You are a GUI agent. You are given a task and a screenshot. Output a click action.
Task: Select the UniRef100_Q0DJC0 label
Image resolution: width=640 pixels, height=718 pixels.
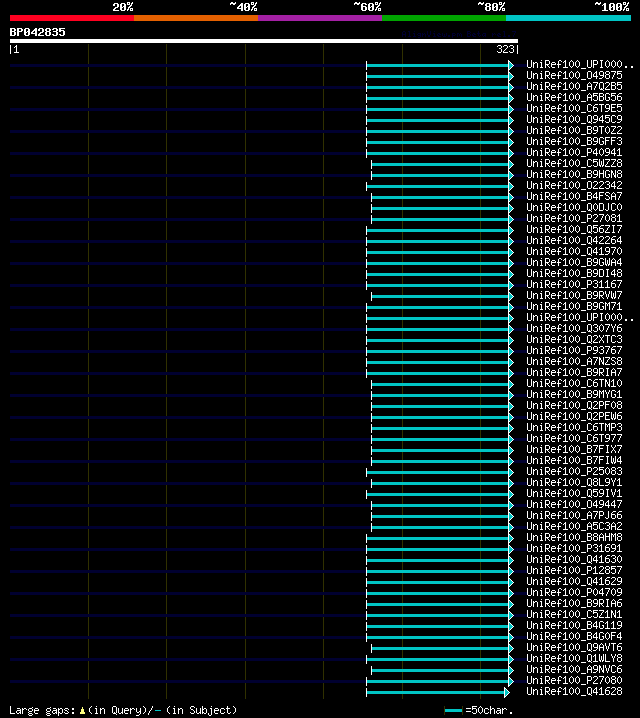(574, 207)
